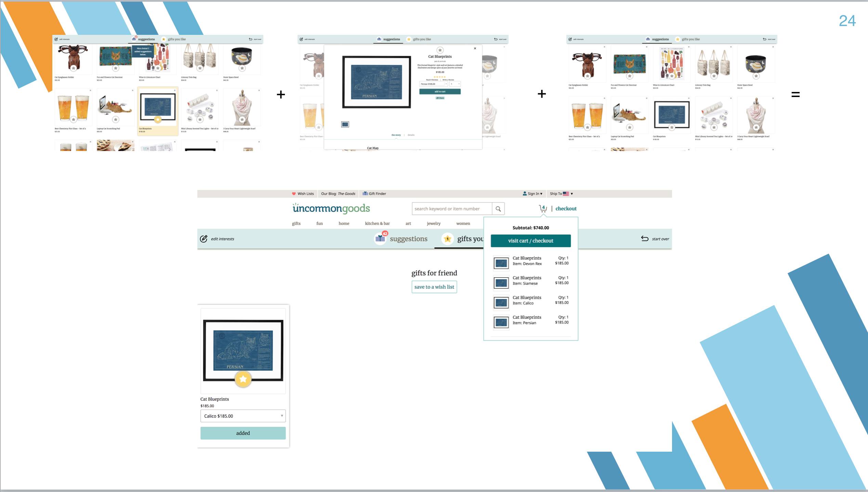The image size is (868, 492).
Task: Click the Sign In person icon
Action: pos(525,194)
